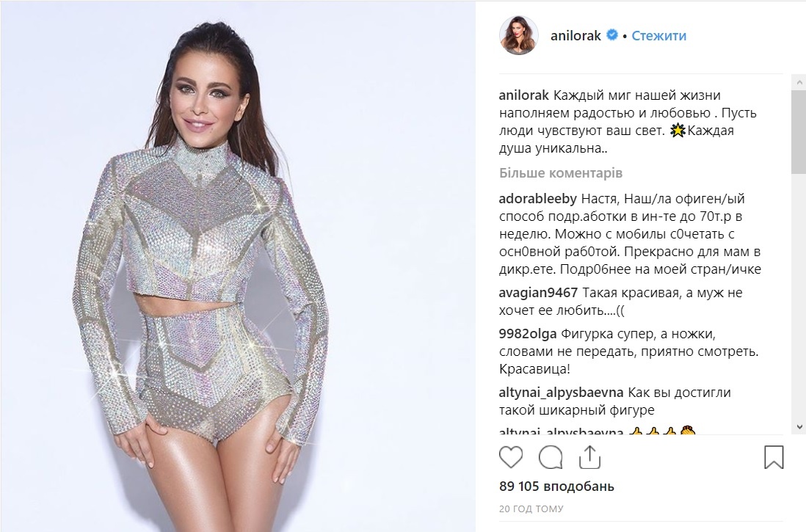Open the adorableeby commenter profile
This screenshot has height=532, width=806.
click(x=538, y=199)
